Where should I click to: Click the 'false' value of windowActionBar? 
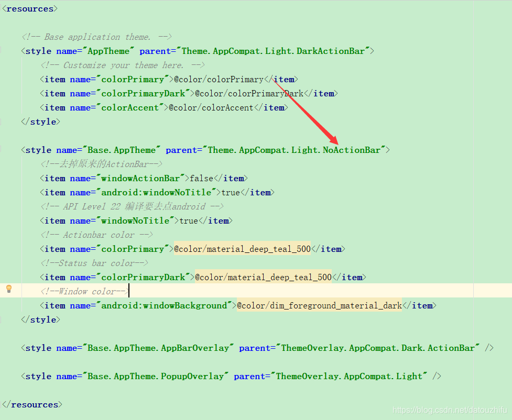coord(201,179)
